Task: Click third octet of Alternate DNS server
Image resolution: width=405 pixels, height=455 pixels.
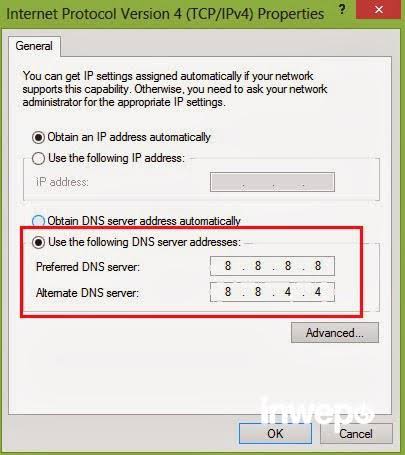Action: pos(288,292)
